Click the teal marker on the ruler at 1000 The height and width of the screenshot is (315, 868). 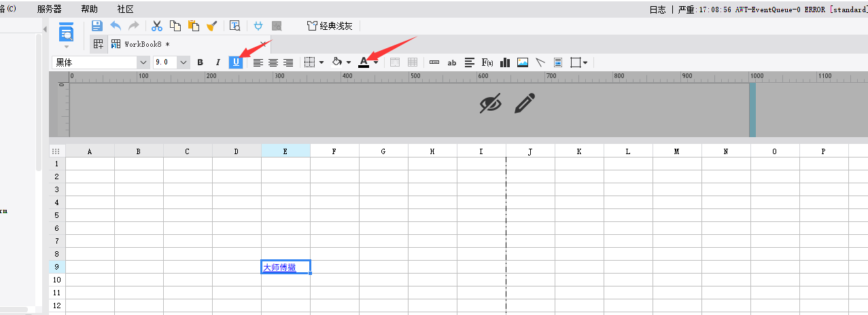(752, 109)
